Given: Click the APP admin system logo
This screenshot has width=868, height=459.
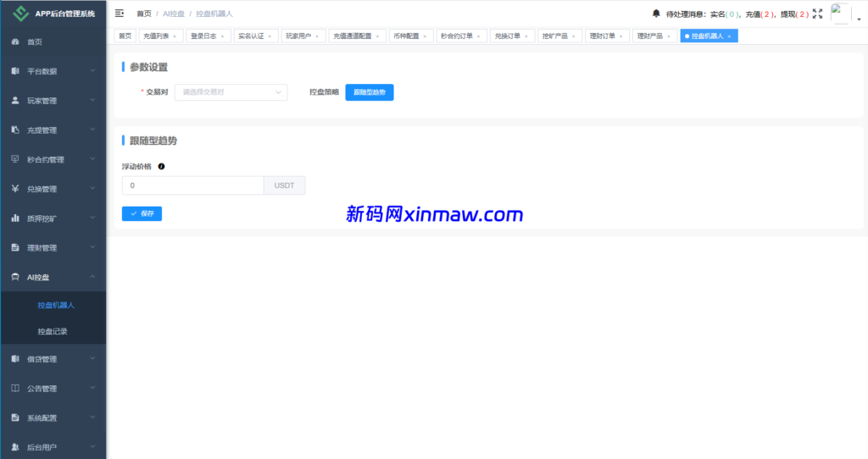Looking at the screenshot, I should [x=20, y=14].
